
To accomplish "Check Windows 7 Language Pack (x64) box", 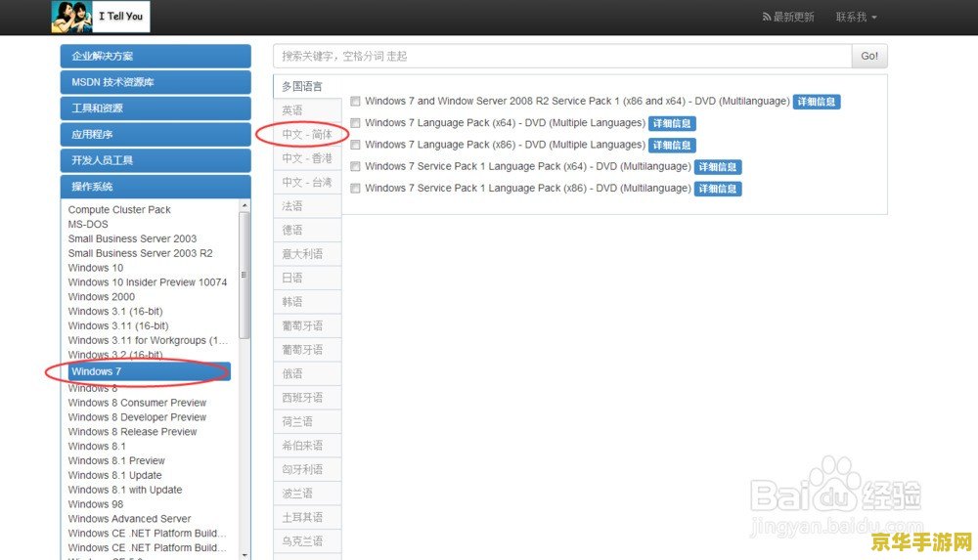I will click(356, 123).
